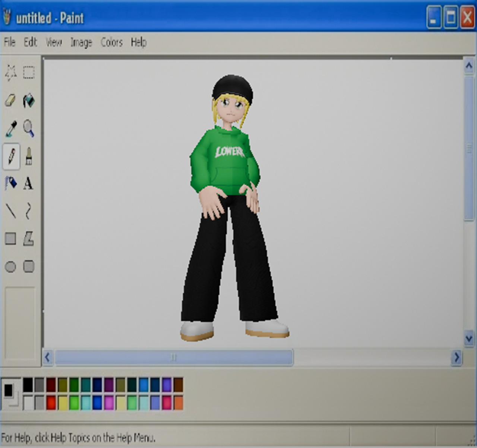Image resolution: width=477 pixels, height=448 pixels.
Task: Select the Free-Form Select tool
Action: [x=10, y=73]
